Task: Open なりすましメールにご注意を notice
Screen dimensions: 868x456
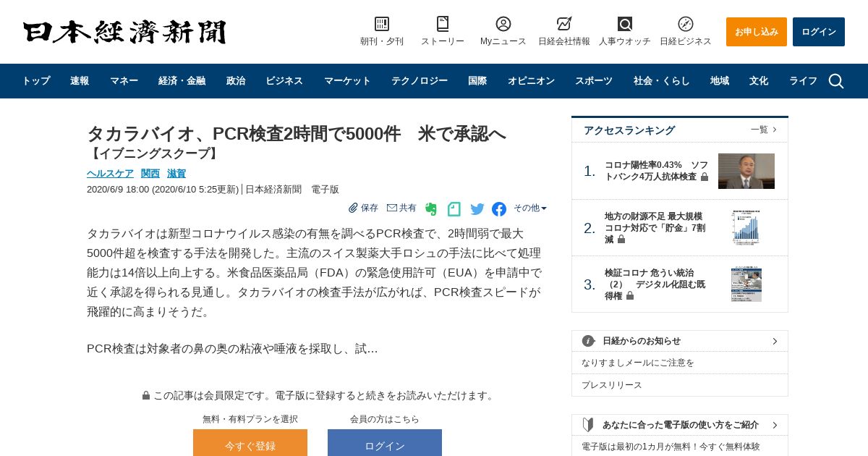Action: [638, 363]
